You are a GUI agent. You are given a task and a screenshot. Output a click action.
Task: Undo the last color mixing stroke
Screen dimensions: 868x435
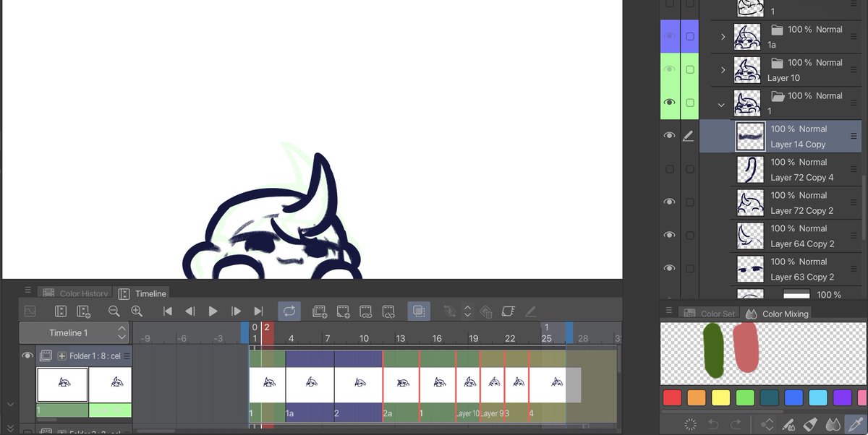[x=712, y=424]
